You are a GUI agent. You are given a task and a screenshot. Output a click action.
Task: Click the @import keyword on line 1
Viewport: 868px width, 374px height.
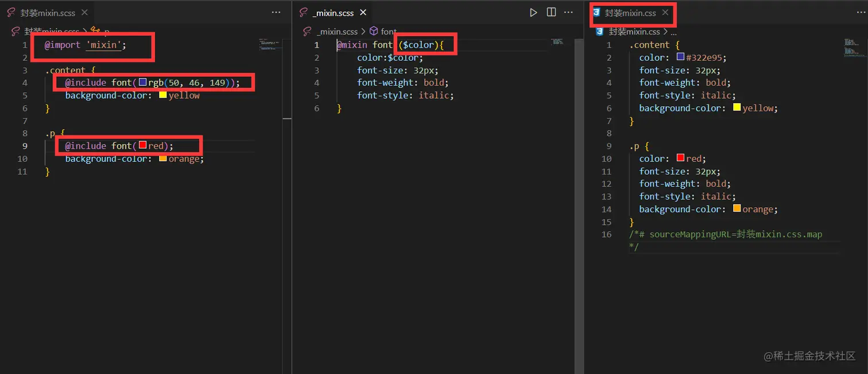(63, 45)
